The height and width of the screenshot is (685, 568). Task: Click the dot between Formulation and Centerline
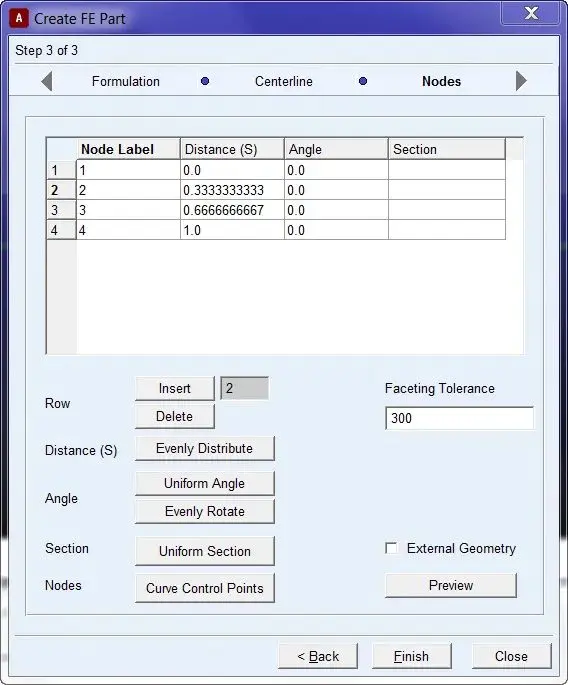click(x=204, y=81)
